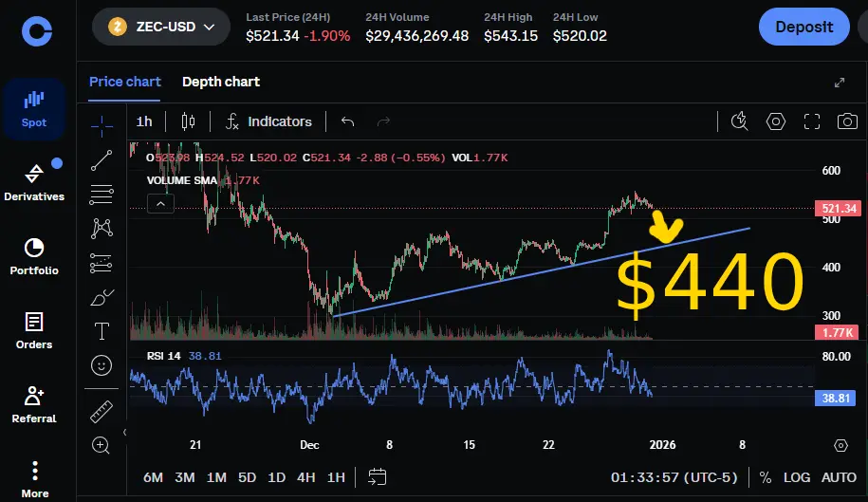
Task: Click the zoom in tool
Action: coord(101,445)
